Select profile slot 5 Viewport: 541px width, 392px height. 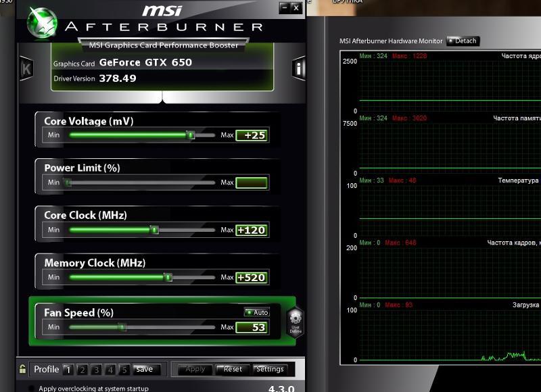point(124,370)
